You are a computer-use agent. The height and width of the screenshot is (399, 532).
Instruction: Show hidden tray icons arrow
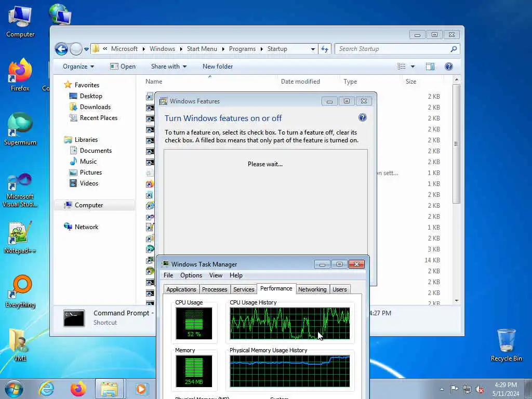point(442,390)
